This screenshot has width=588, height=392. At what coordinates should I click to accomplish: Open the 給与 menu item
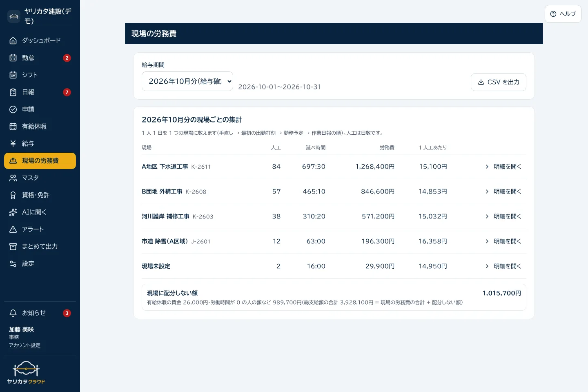40,143
